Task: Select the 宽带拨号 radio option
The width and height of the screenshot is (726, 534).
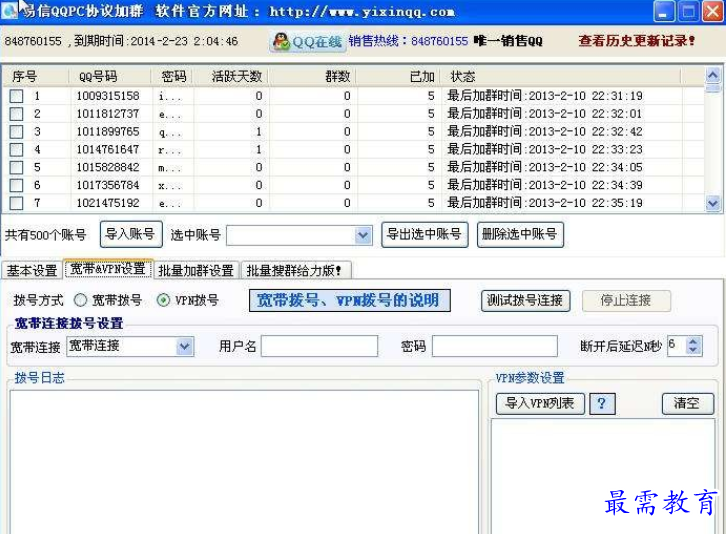Action: pos(81,301)
